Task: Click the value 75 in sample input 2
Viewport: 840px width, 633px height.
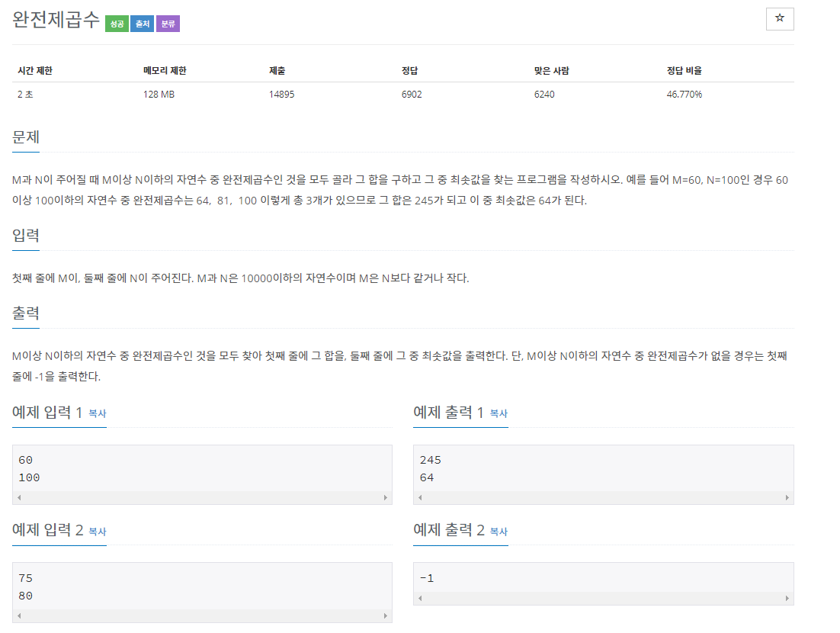Action: [26, 578]
